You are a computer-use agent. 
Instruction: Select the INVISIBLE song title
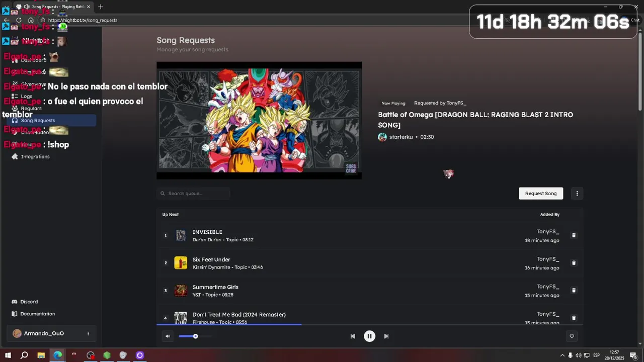coord(207,232)
